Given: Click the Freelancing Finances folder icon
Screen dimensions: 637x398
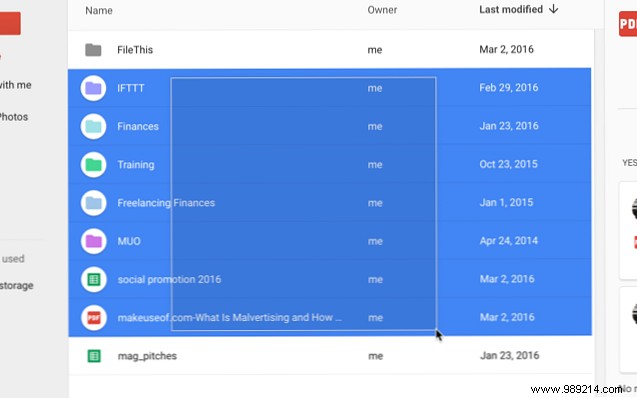Looking at the screenshot, I should point(93,203).
